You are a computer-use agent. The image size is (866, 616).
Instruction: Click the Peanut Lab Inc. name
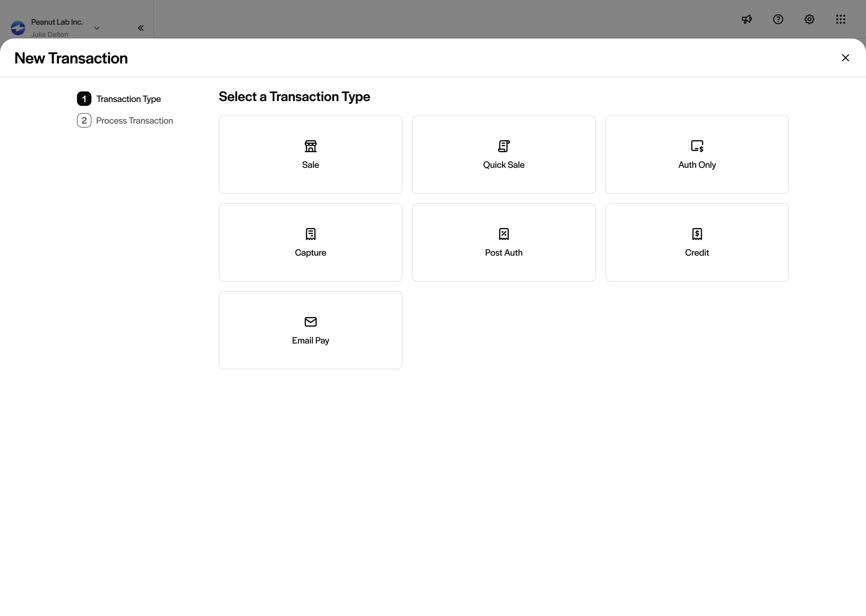(x=57, y=22)
